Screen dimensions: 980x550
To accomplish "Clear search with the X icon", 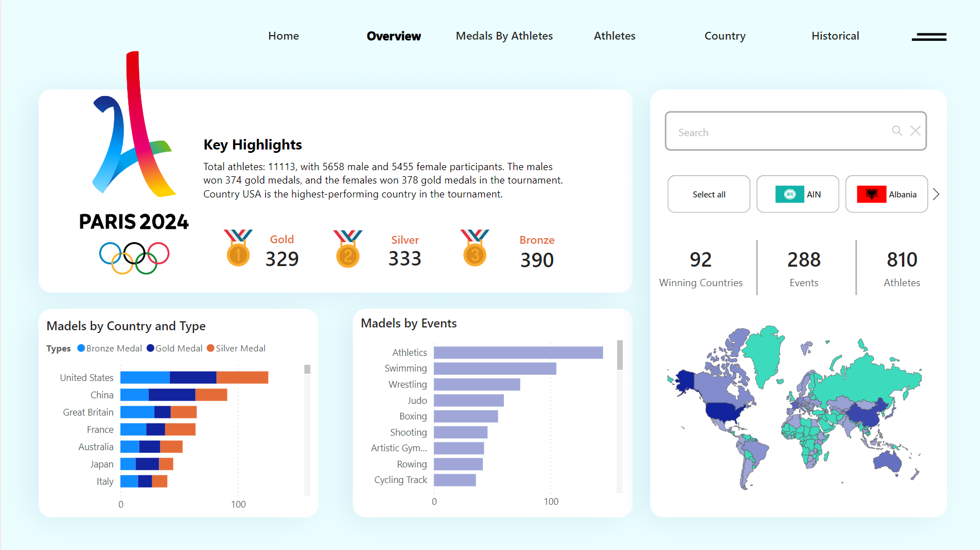I will [915, 131].
